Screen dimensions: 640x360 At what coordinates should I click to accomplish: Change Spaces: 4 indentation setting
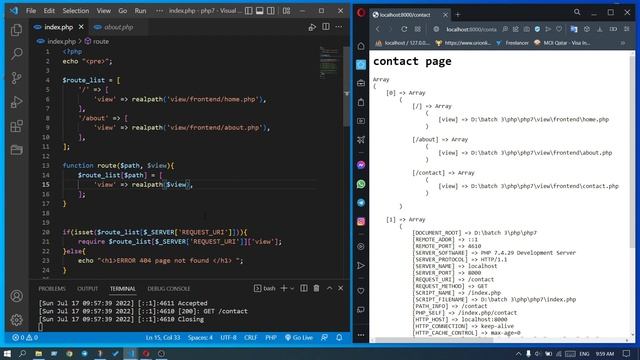tap(200, 338)
